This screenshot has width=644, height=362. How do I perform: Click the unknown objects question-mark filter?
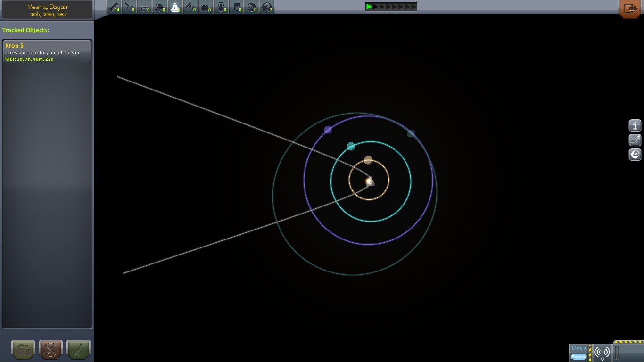point(267,7)
